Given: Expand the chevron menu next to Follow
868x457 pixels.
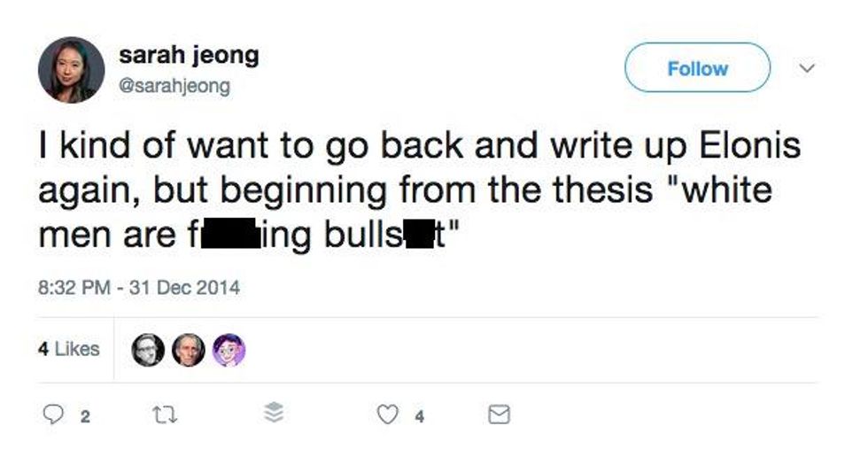Looking at the screenshot, I should 804,68.
